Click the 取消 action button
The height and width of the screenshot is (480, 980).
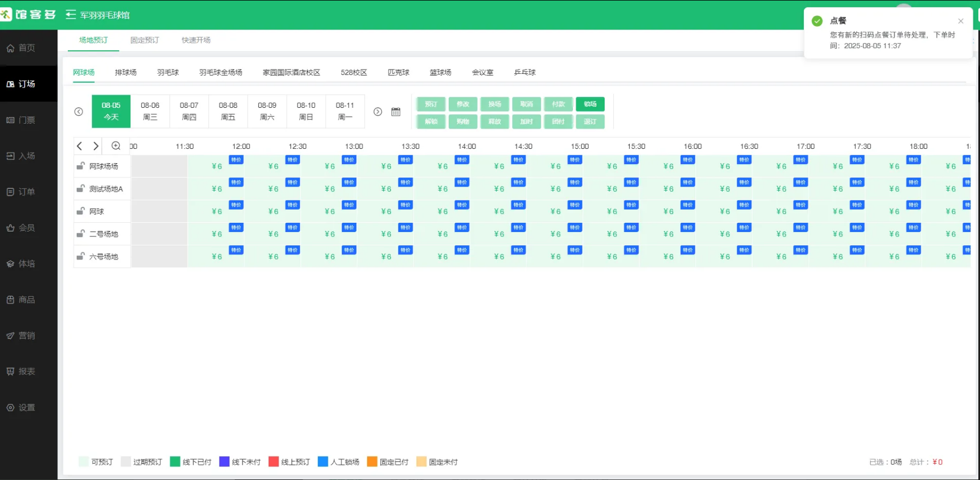pos(526,104)
